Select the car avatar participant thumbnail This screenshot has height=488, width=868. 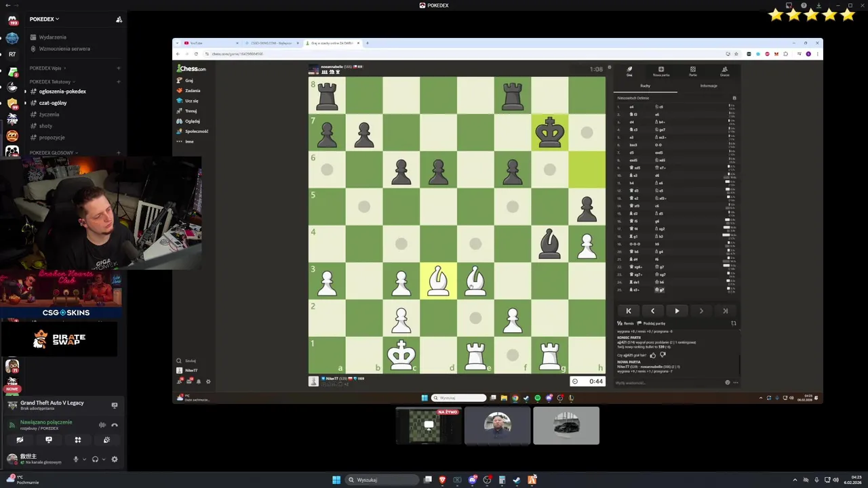(566, 426)
